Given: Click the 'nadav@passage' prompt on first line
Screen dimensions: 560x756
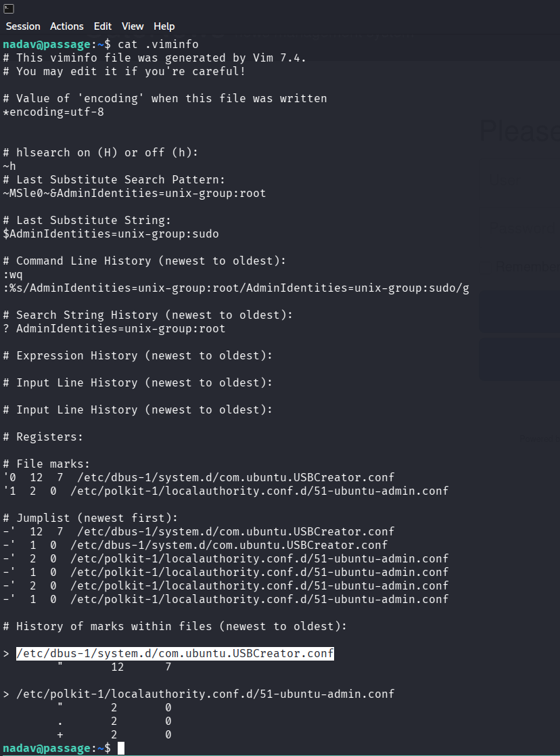Looking at the screenshot, I should 46,44.
